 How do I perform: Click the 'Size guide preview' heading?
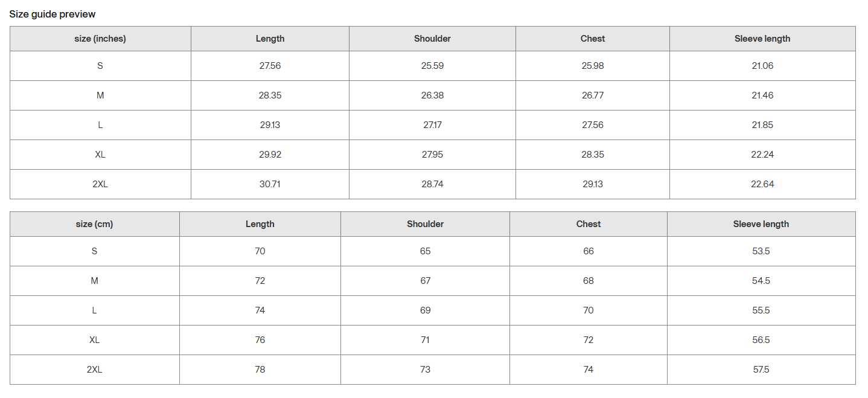[x=53, y=14]
